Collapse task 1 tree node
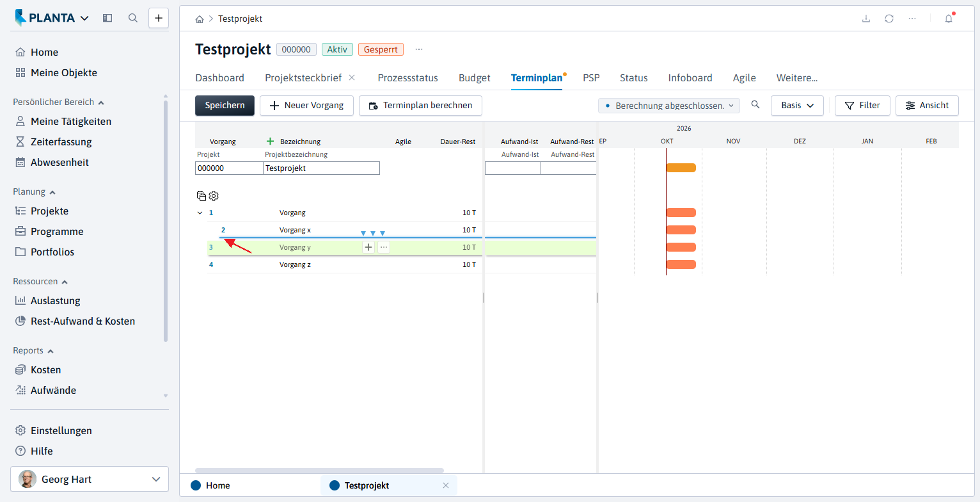Screen dimensions: 980x502 coord(200,213)
